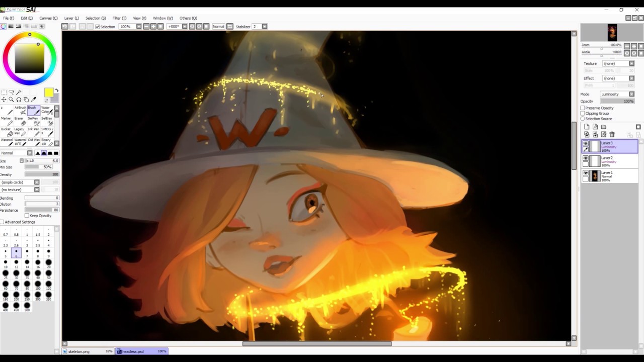Choose the AirBrush tool
The width and height of the screenshot is (644, 362).
click(x=20, y=111)
